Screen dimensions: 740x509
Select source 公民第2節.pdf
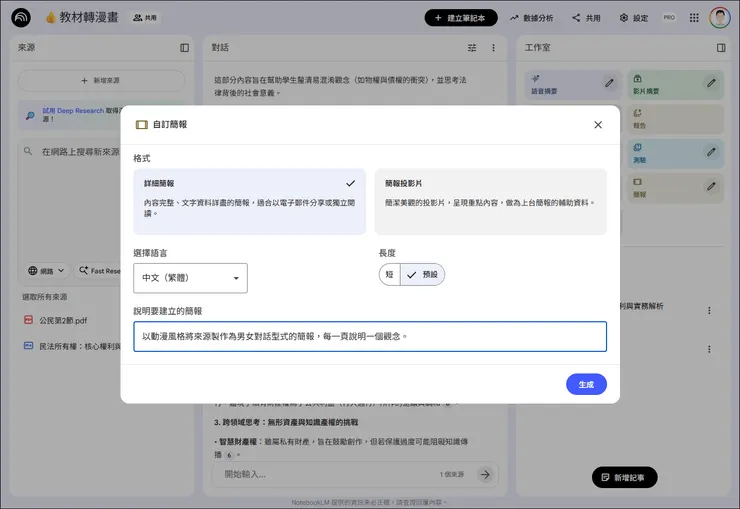63,321
